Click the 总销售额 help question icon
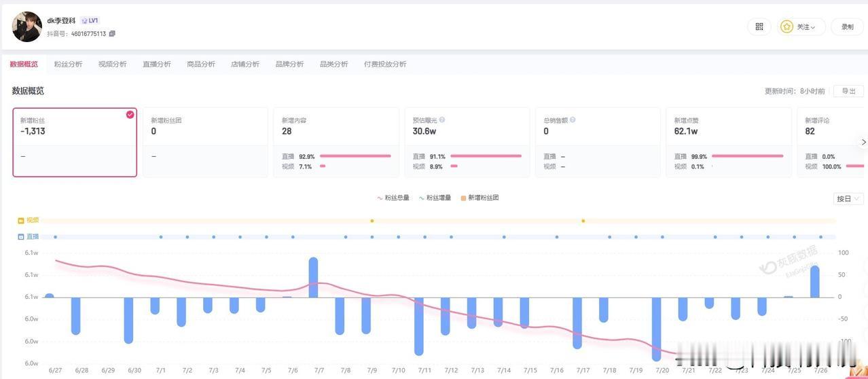This screenshot has width=868, height=379. [x=573, y=120]
